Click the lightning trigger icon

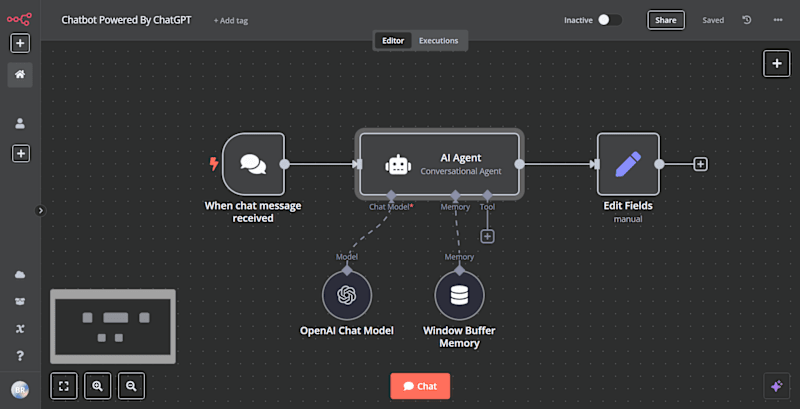pyautogui.click(x=214, y=164)
